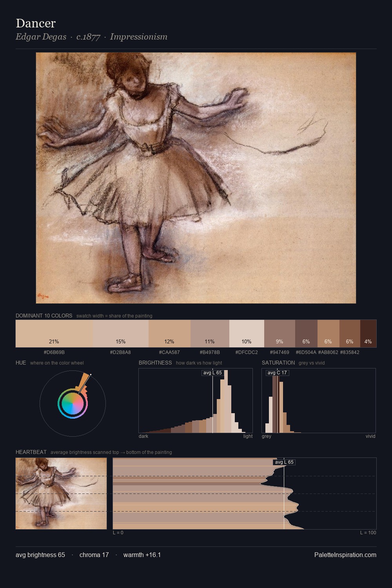Click the brightness histogram chart
The image size is (392, 588).
[196, 401]
